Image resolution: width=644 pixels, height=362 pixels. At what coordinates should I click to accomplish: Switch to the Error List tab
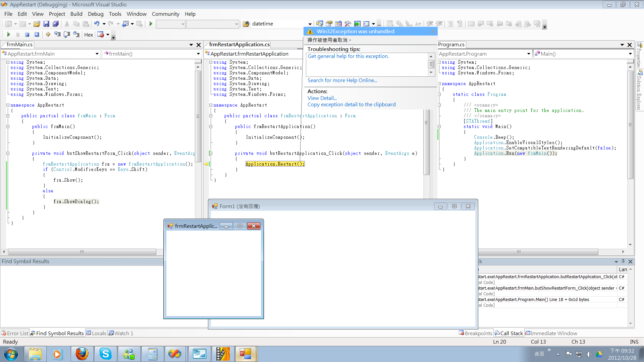pos(15,333)
